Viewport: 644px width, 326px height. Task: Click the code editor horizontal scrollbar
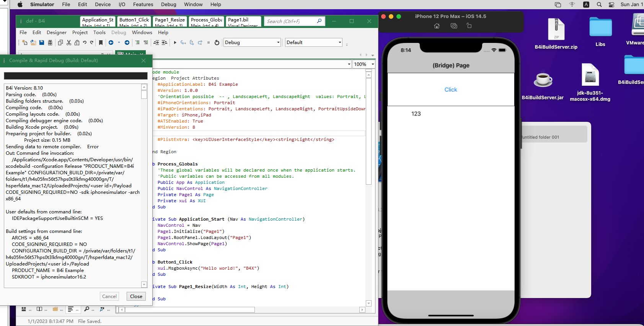pos(241,310)
